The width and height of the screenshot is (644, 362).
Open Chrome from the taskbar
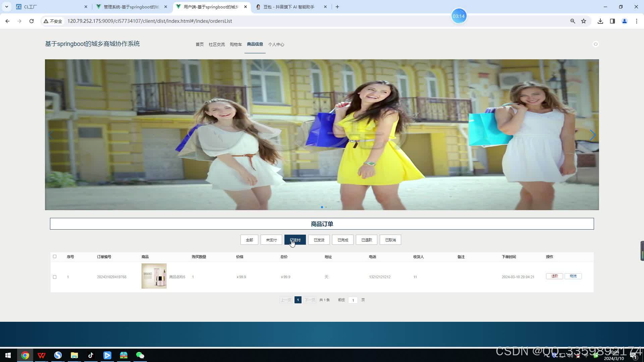[x=25, y=355]
